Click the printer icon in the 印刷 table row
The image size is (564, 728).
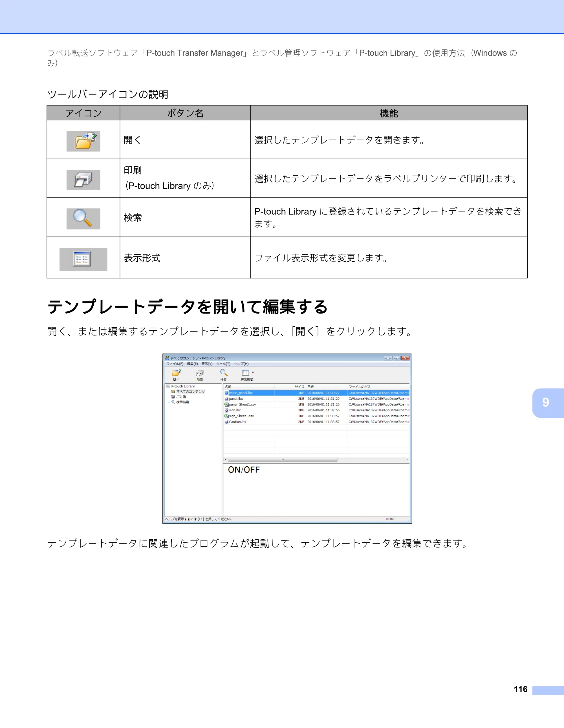(x=83, y=180)
